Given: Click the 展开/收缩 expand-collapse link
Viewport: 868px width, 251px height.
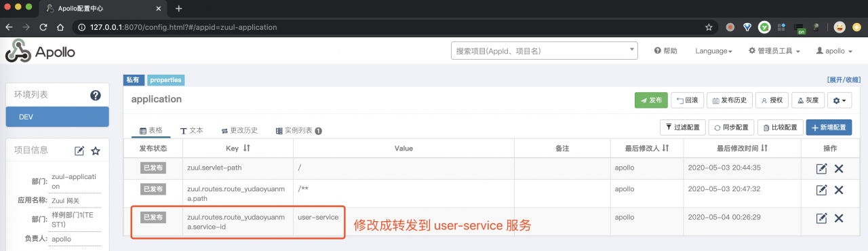Looking at the screenshot, I should click(x=844, y=79).
